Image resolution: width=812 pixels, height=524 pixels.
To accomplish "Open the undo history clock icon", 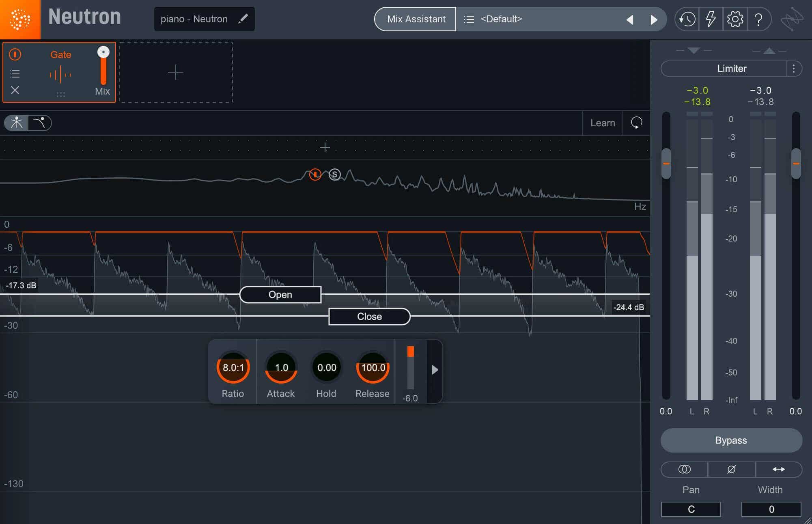I will click(x=687, y=19).
